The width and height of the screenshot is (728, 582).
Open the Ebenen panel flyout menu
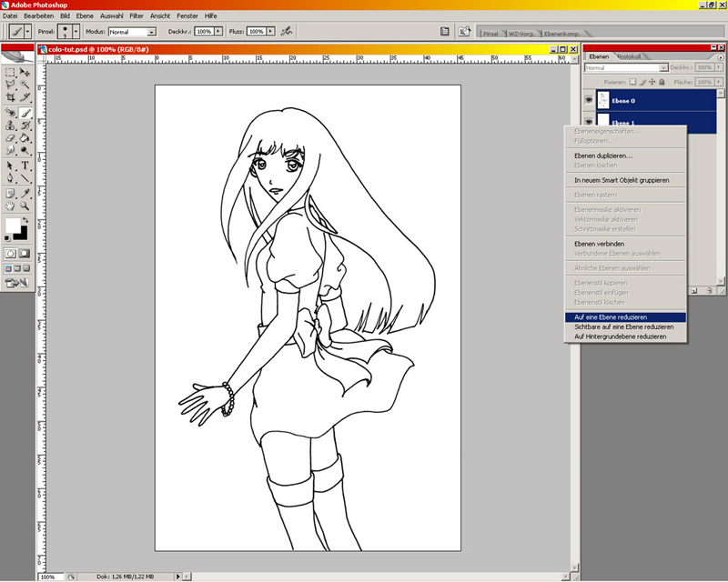pos(721,57)
